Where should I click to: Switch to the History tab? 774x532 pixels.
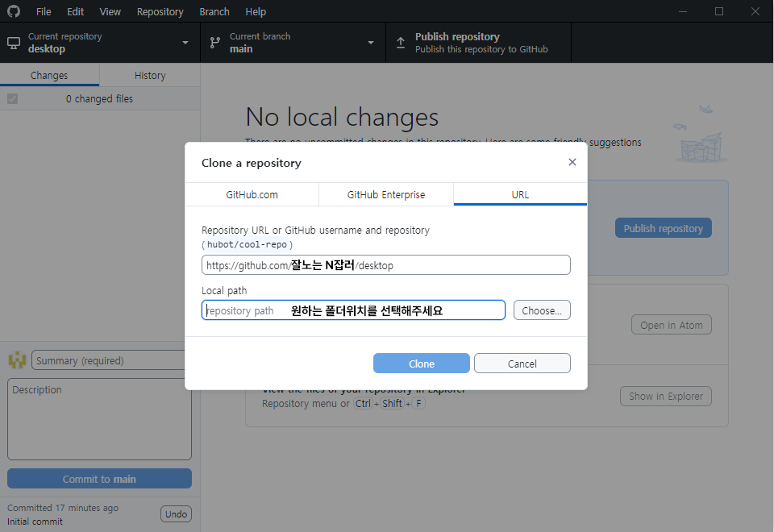(x=150, y=75)
